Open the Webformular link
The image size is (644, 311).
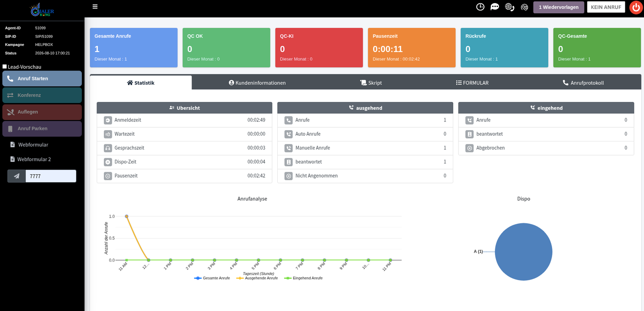click(29, 145)
